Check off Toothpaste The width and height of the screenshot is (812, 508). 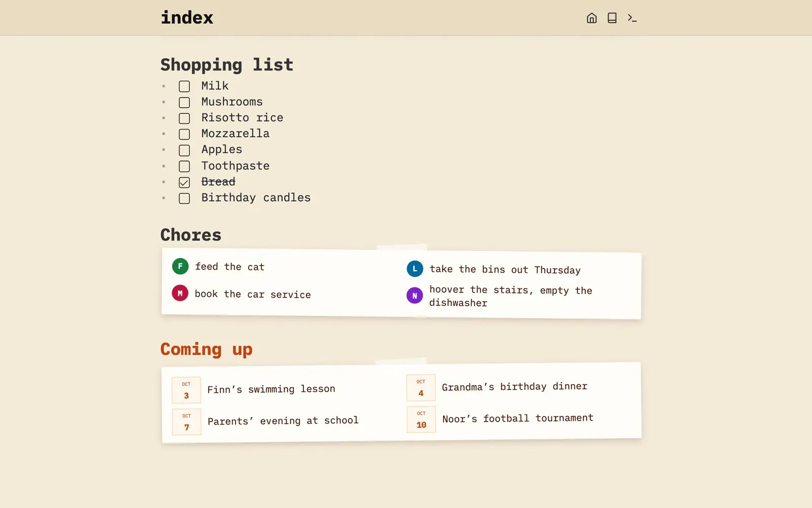pyautogui.click(x=184, y=166)
